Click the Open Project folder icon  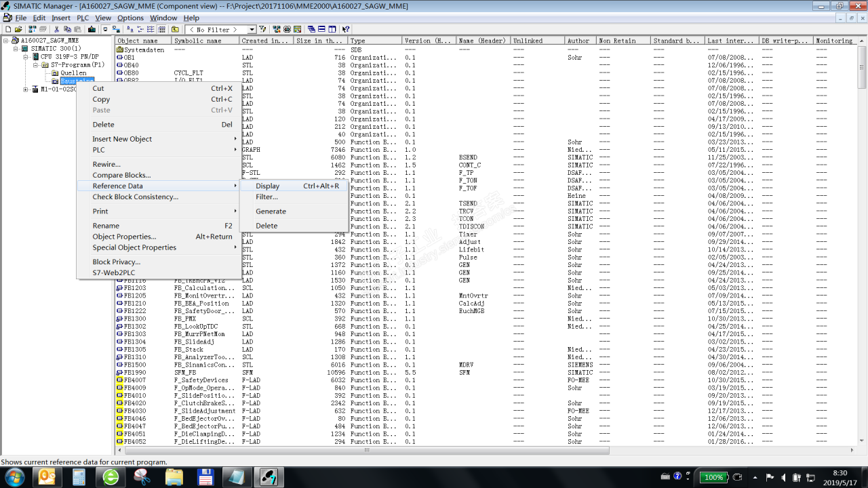pyautogui.click(x=18, y=29)
